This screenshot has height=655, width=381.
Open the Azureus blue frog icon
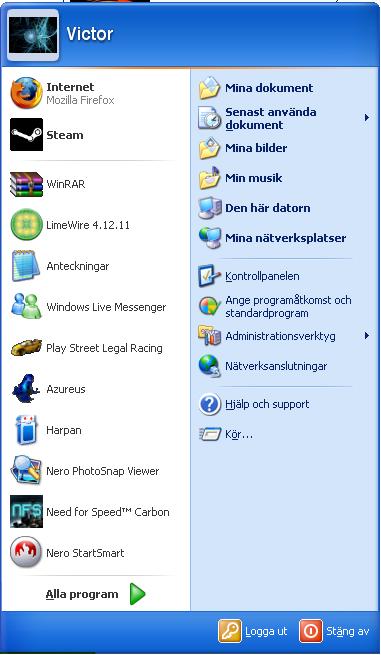coord(26,388)
